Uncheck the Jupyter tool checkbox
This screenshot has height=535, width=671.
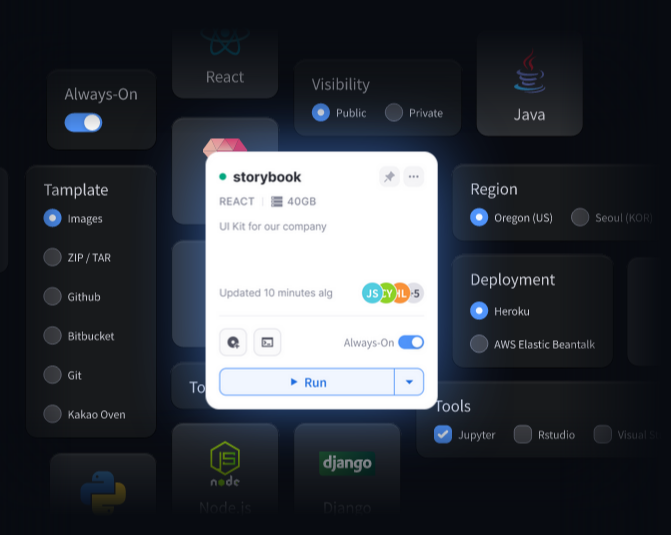pyautogui.click(x=443, y=434)
